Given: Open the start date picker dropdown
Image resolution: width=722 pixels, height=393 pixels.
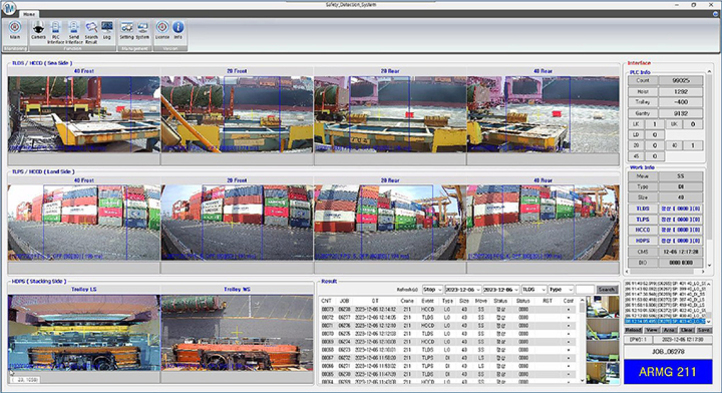Looking at the screenshot, I should [463, 289].
